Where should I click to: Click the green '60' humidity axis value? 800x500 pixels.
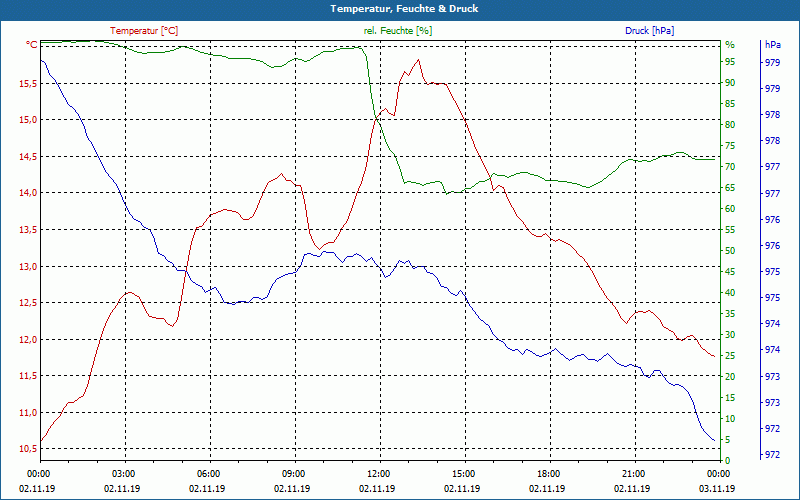[730, 209]
